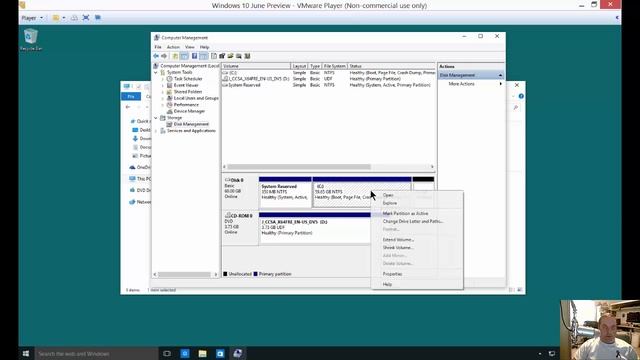Viewport: 640px width, 360px height.
Task: Toggle the Show/Hide Action Pane icon
Action: (204, 56)
